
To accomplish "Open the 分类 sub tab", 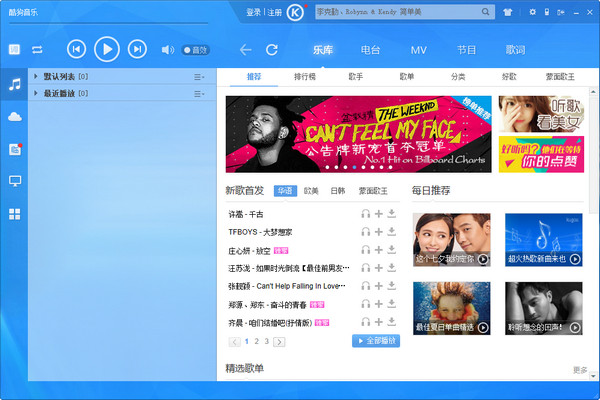I will pos(458,77).
